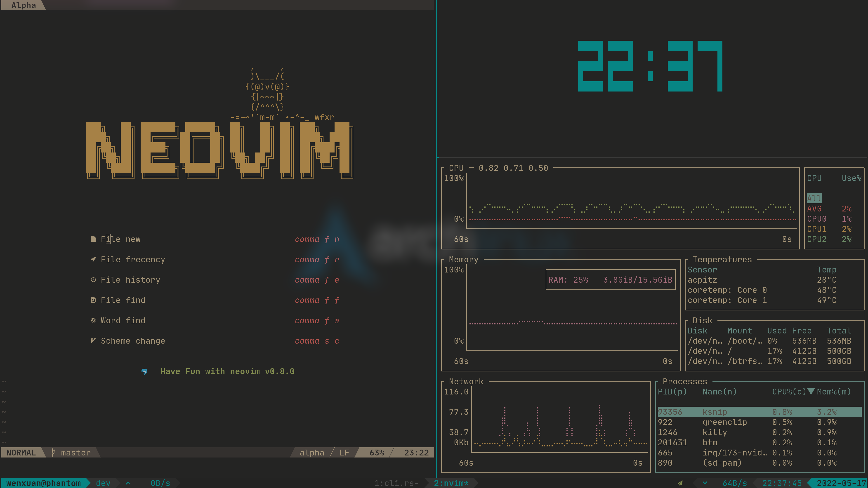868x488 pixels.
Task: Open the Scheme change entry
Action: click(x=133, y=341)
